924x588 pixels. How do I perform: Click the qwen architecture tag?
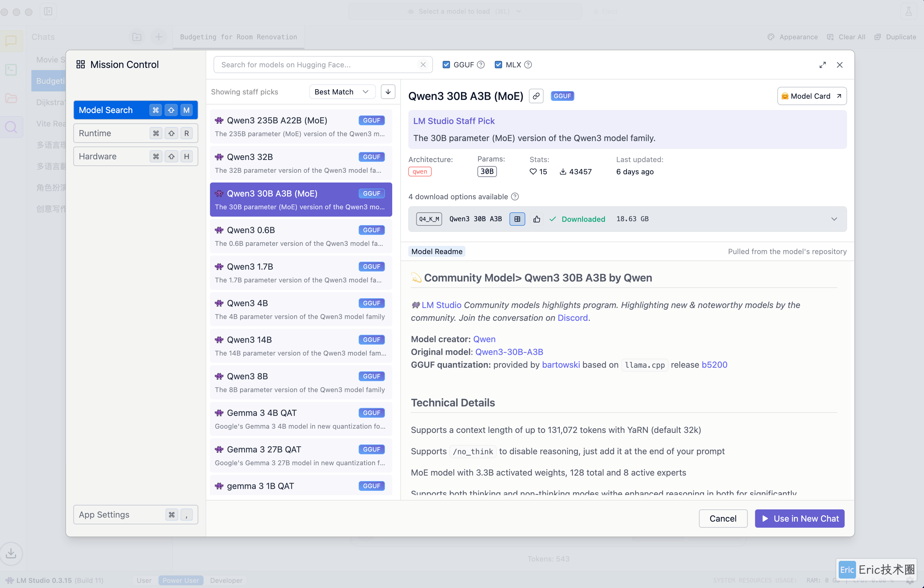click(420, 172)
